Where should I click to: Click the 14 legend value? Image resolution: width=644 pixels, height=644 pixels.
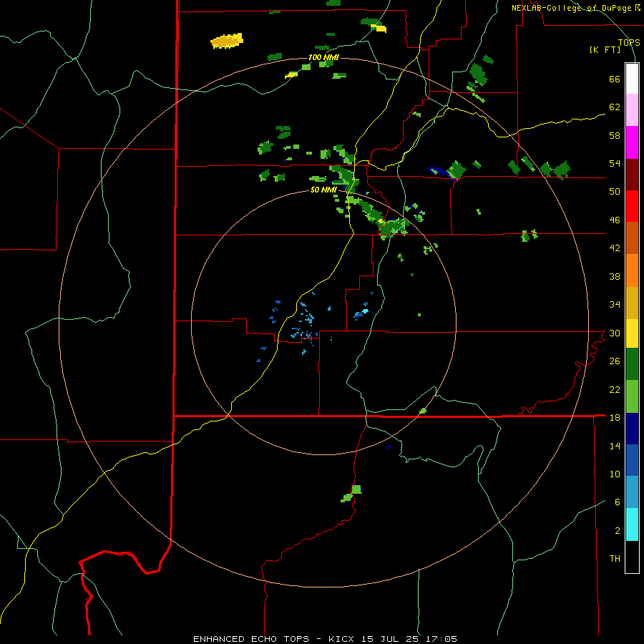click(x=615, y=446)
